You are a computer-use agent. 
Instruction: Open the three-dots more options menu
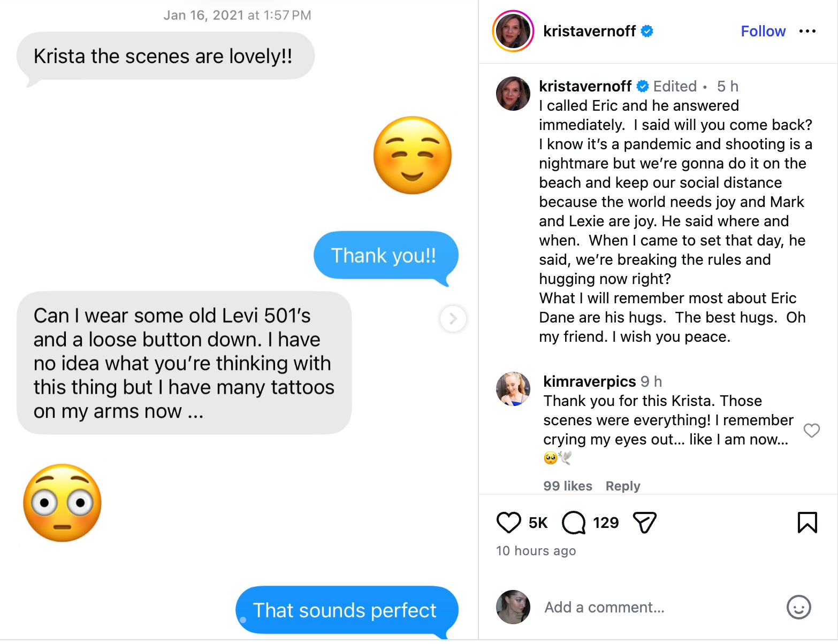click(807, 32)
